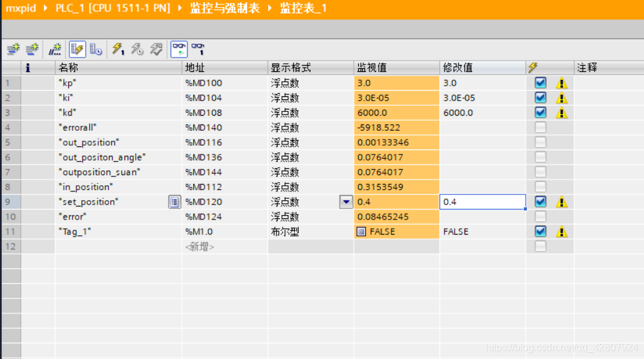Click warning icon in Tag_1 row

pyautogui.click(x=561, y=232)
